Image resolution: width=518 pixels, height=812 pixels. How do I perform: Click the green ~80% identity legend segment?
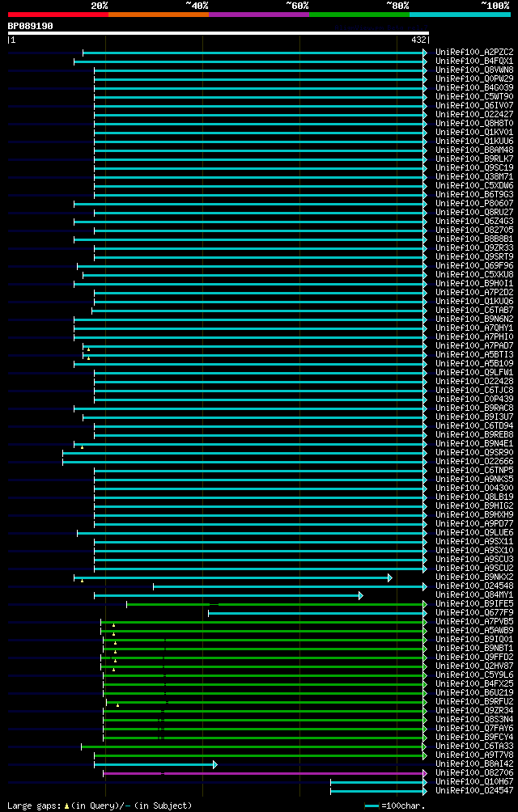[359, 15]
